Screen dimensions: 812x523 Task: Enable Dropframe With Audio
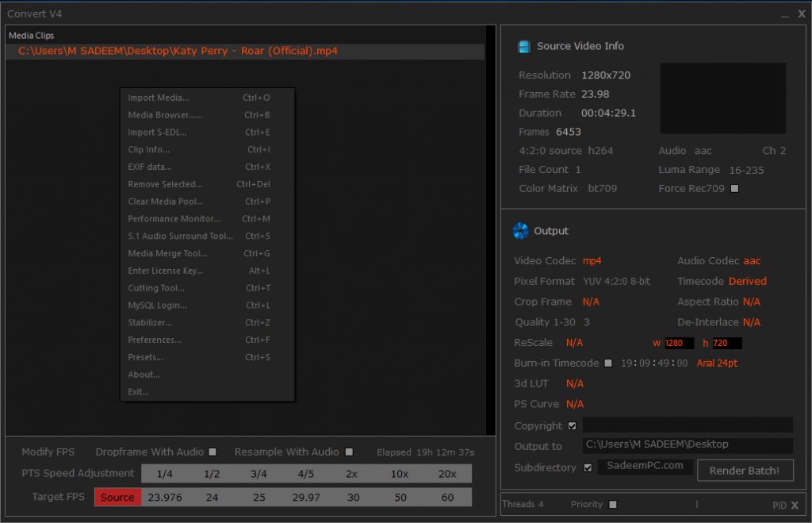213,452
